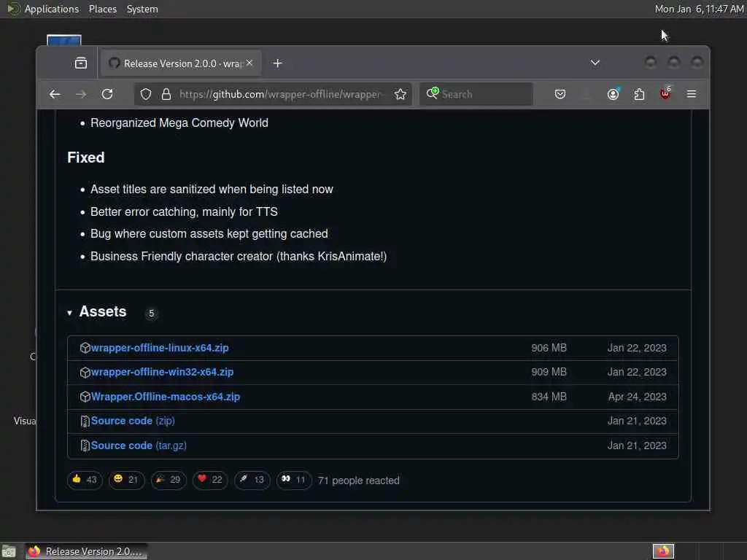Click package icon beside win32-x64.zip
The image size is (747, 560).
tap(85, 373)
